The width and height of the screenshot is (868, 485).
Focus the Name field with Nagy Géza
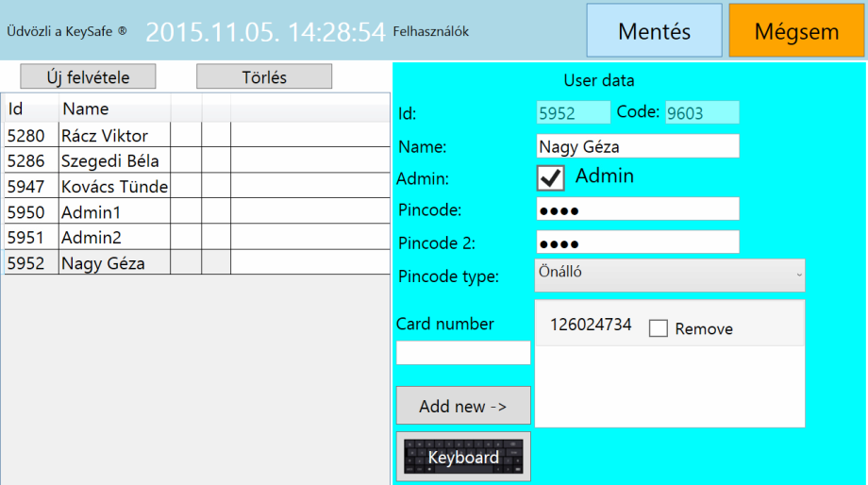[x=638, y=146]
